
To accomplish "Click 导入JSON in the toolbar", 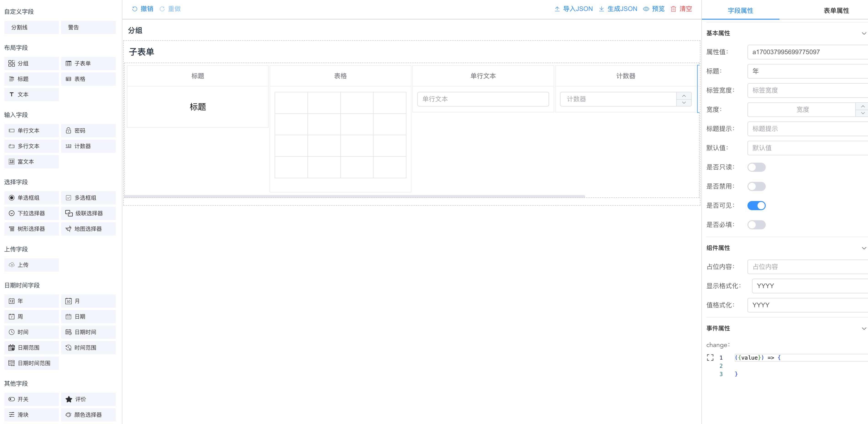I will tap(573, 9).
